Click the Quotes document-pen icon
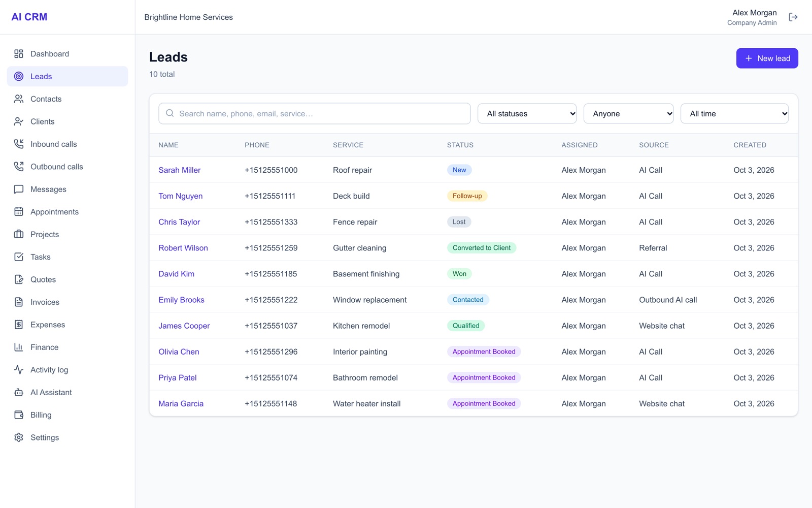The image size is (812, 508). pyautogui.click(x=19, y=279)
